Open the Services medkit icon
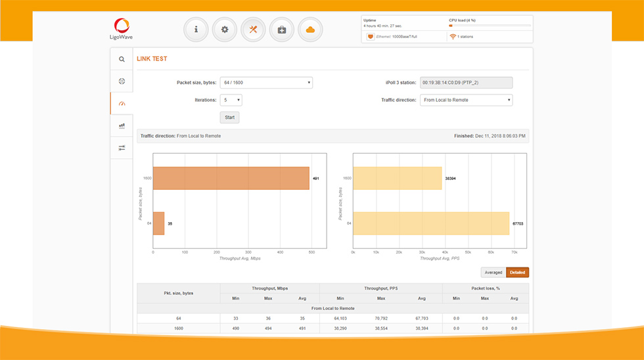The width and height of the screenshot is (644, 360). pyautogui.click(x=282, y=30)
